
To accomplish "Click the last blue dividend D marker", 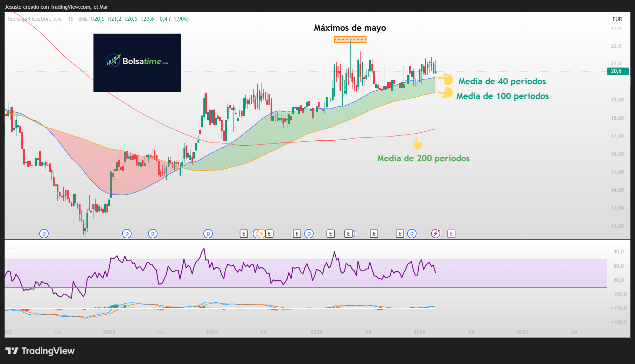I will [x=412, y=234].
